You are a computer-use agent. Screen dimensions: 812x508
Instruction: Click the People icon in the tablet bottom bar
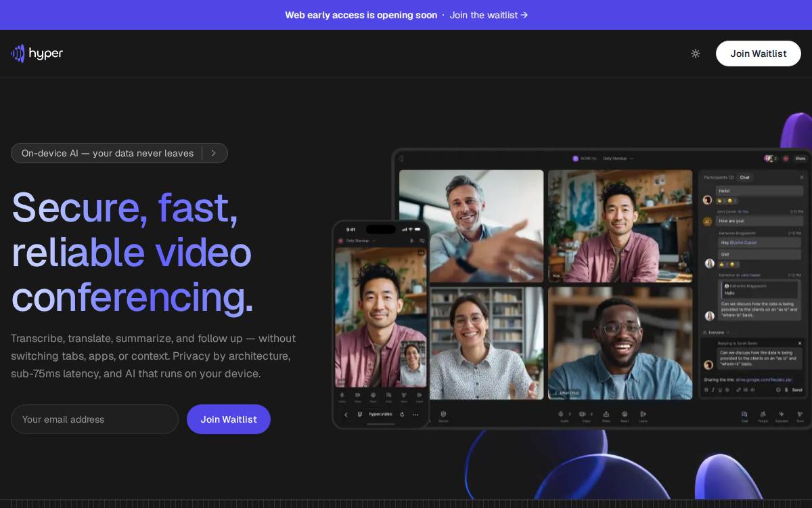(763, 414)
